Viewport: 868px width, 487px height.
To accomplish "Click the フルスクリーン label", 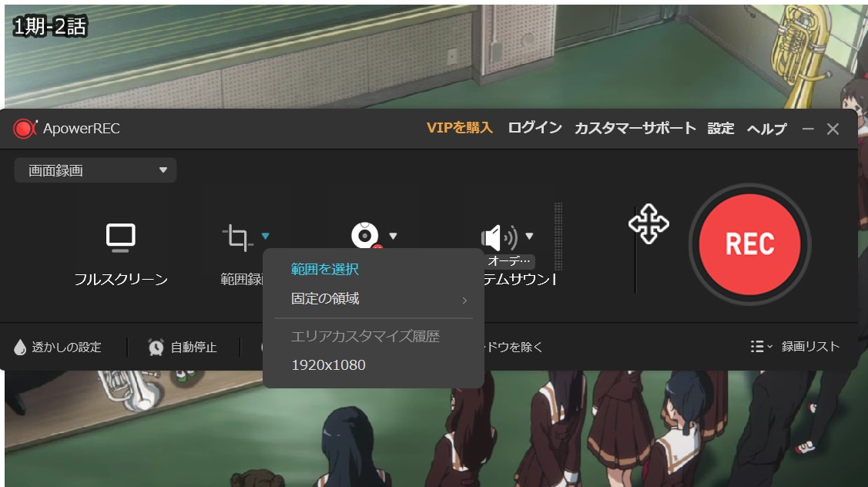I will coord(121,279).
